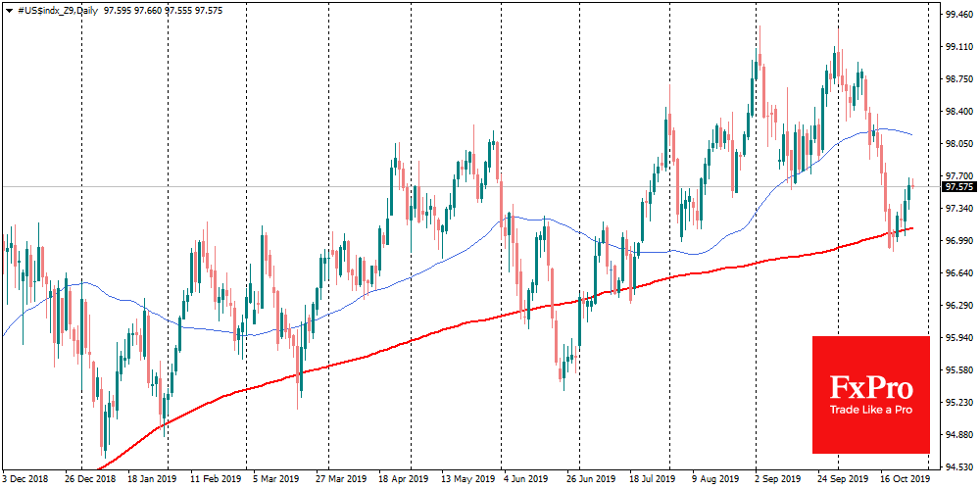980x490 pixels.
Task: Click the 98.050 price axis label
Action: click(x=958, y=144)
